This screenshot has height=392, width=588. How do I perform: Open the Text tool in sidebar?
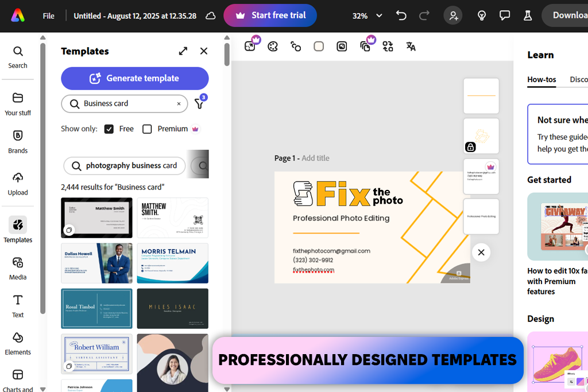click(x=18, y=306)
